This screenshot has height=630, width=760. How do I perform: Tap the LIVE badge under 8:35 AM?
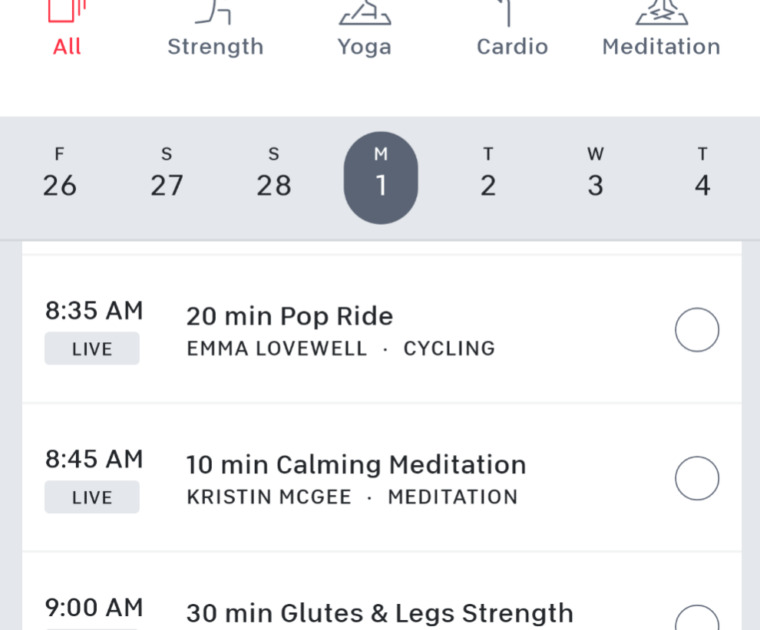point(92,349)
